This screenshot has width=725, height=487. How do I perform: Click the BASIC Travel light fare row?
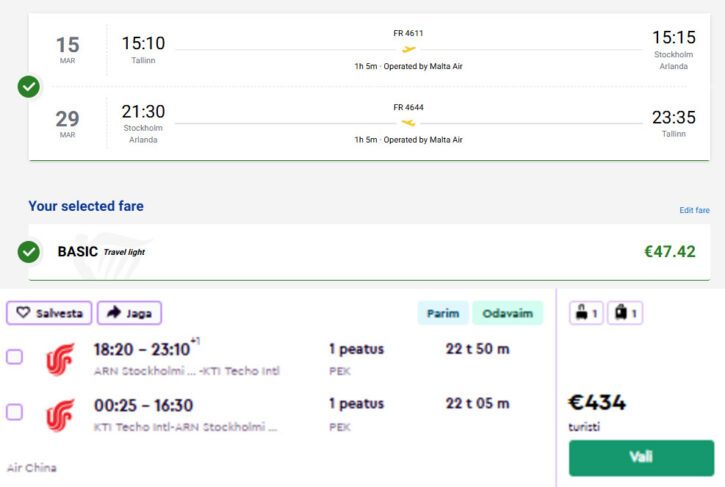[x=368, y=251]
